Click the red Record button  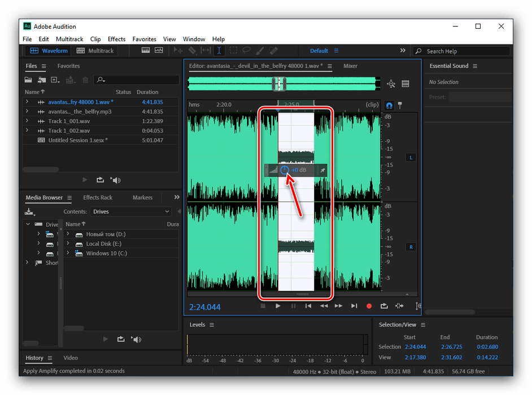pyautogui.click(x=369, y=306)
